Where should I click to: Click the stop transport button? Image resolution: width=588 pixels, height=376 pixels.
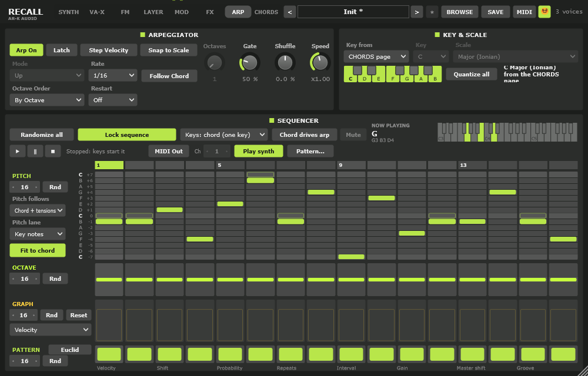(x=53, y=152)
